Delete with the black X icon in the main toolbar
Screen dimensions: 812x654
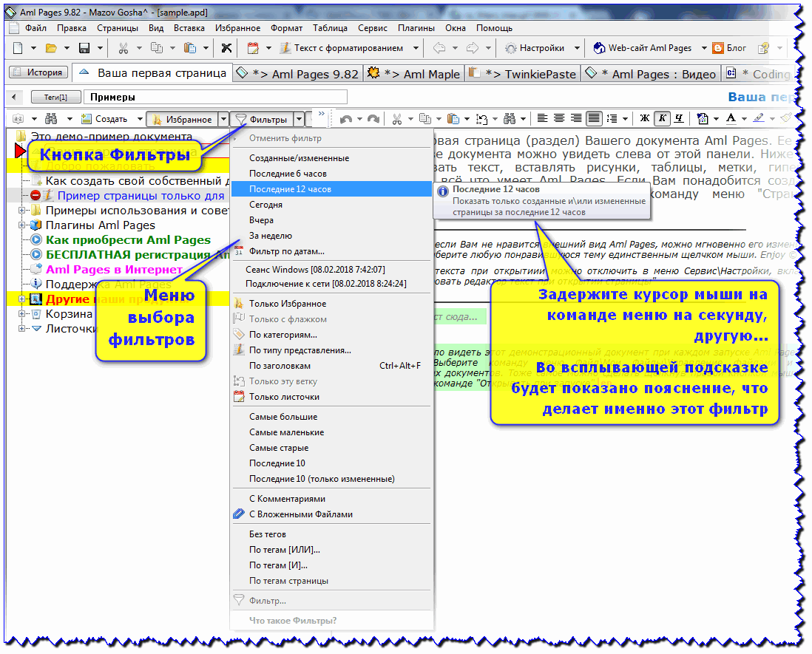pyautogui.click(x=226, y=48)
